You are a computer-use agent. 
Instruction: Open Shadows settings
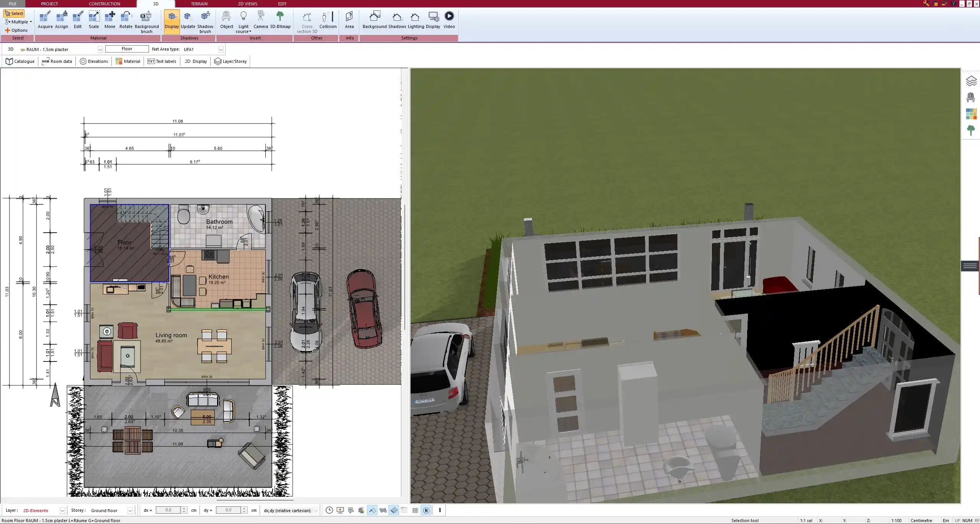pyautogui.click(x=397, y=20)
